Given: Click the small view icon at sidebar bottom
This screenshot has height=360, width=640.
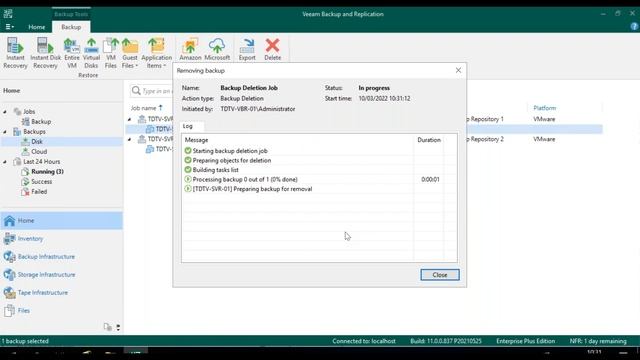Looking at the screenshot, I should [108, 327].
